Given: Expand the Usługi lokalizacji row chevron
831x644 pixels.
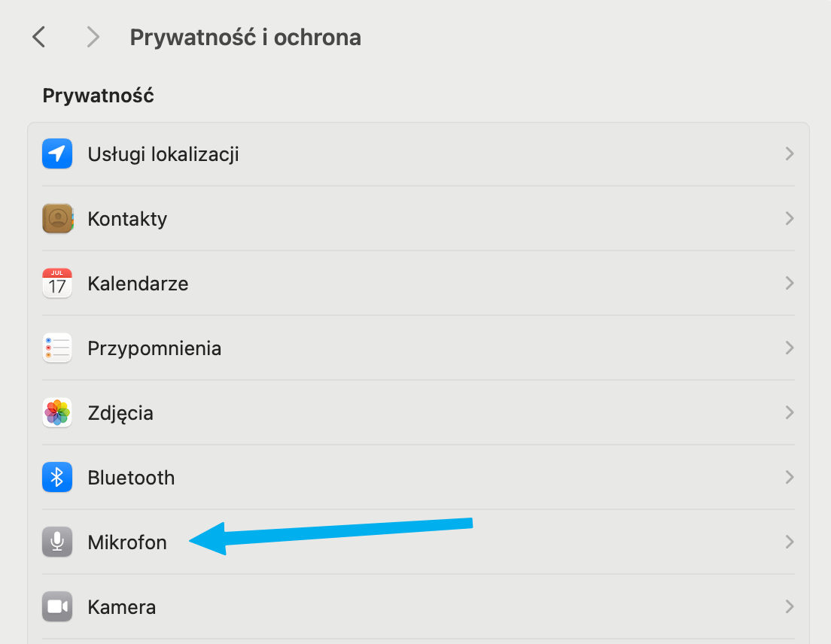Looking at the screenshot, I should click(789, 154).
